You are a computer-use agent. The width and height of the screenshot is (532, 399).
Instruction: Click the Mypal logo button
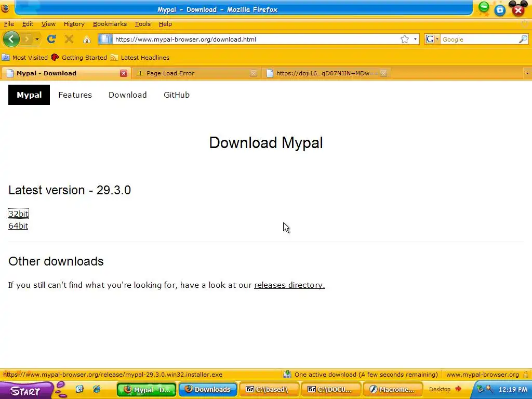click(x=29, y=95)
